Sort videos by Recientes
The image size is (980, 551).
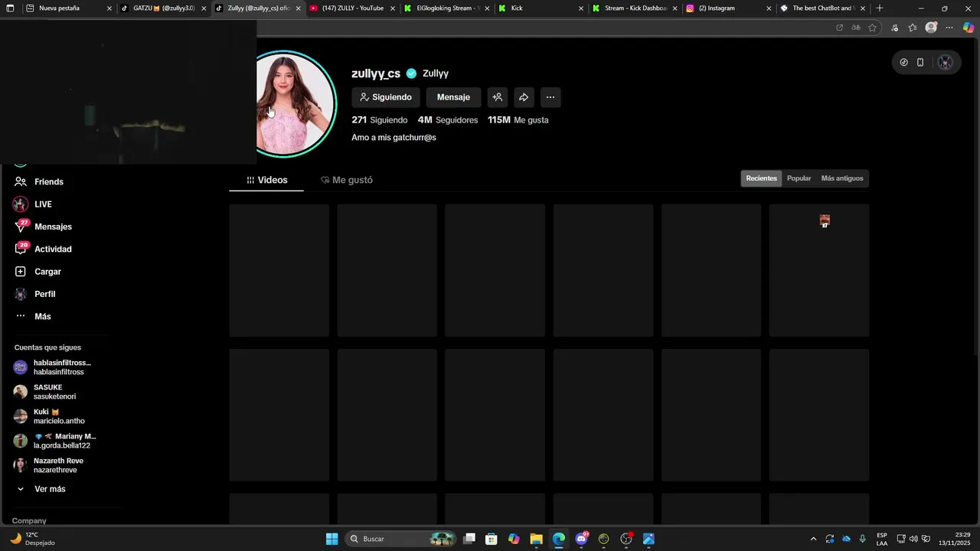(x=761, y=178)
